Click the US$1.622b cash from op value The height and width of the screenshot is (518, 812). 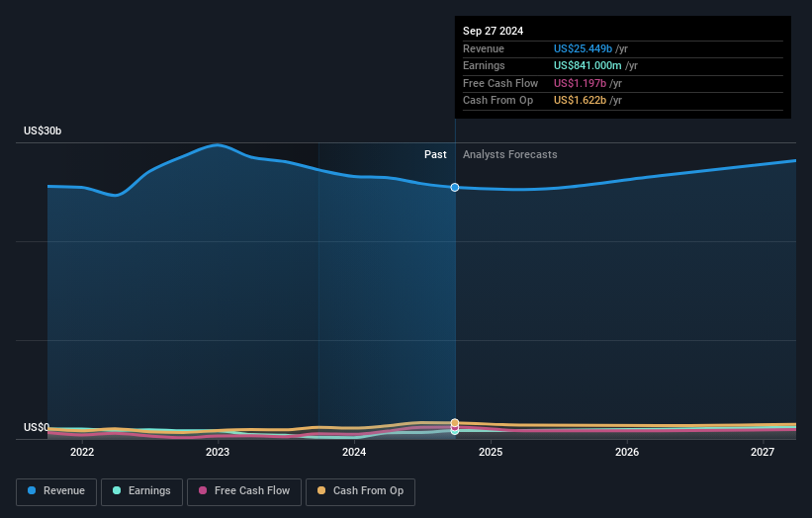click(580, 101)
